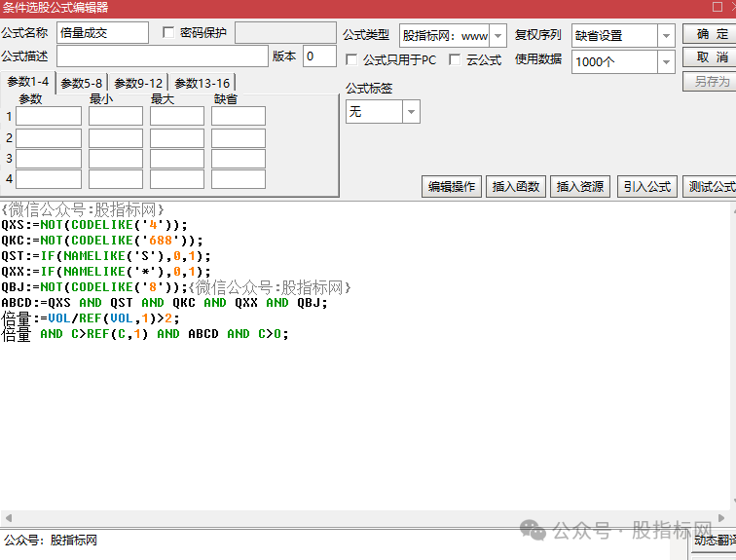The image size is (736, 560).
Task: Click the 插入资源 button
Action: click(x=579, y=187)
